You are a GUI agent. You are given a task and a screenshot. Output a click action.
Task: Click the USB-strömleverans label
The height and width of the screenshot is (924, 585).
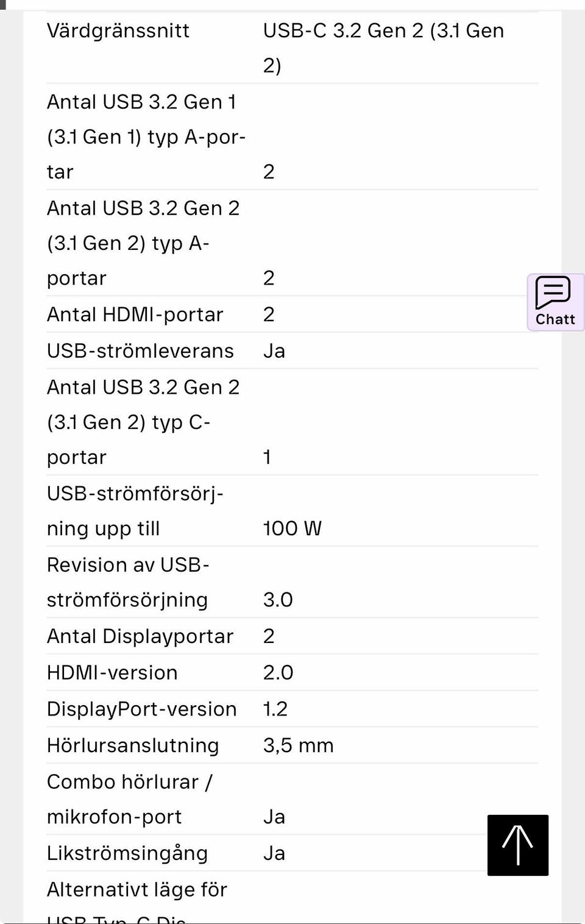(x=140, y=351)
